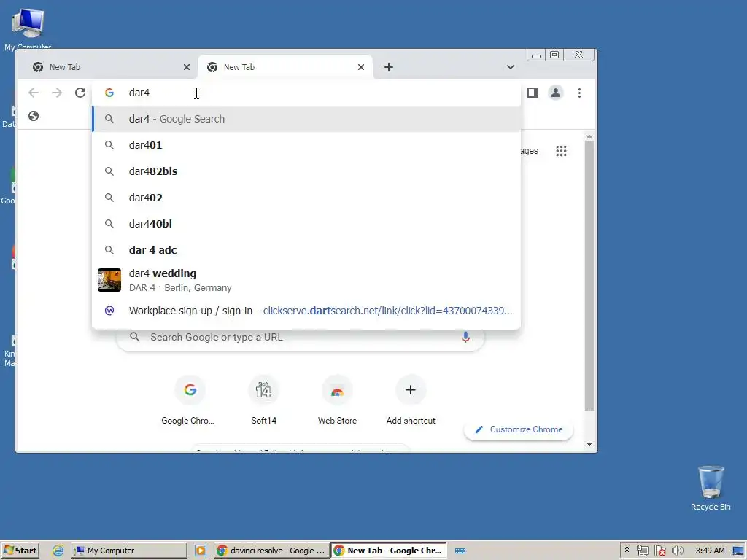Open Web Store shortcut tile

click(x=337, y=400)
